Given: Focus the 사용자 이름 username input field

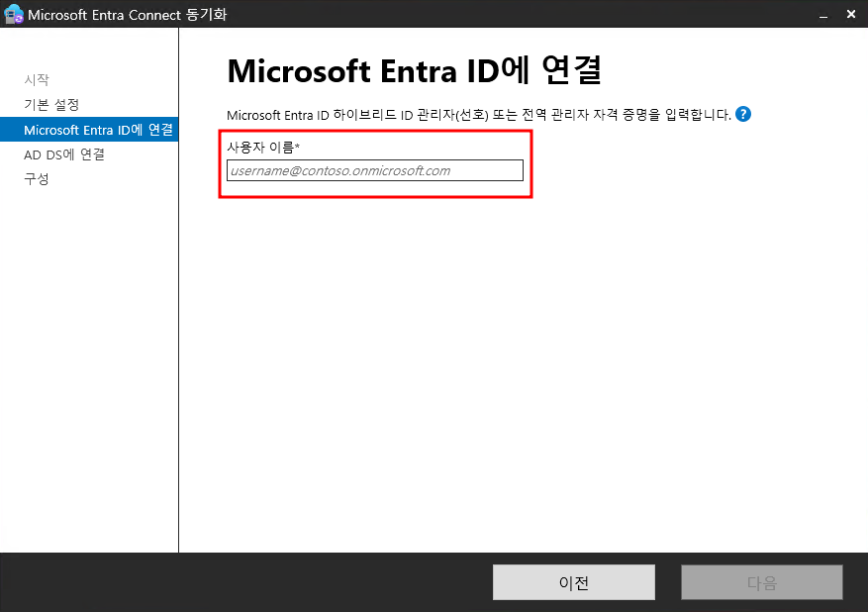Looking at the screenshot, I should coord(375,170).
